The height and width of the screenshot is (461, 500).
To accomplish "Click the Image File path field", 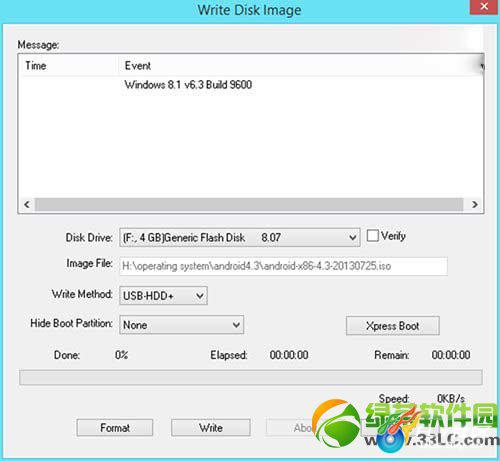I will point(283,266).
